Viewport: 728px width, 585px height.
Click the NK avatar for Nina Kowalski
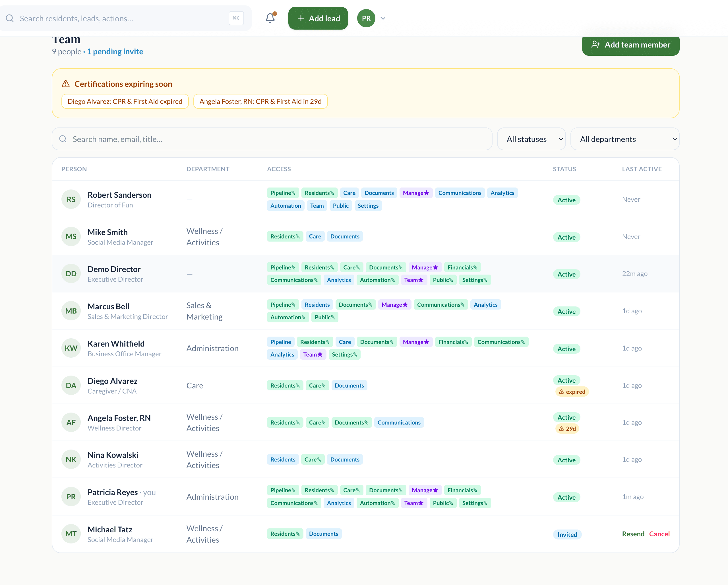point(71,460)
